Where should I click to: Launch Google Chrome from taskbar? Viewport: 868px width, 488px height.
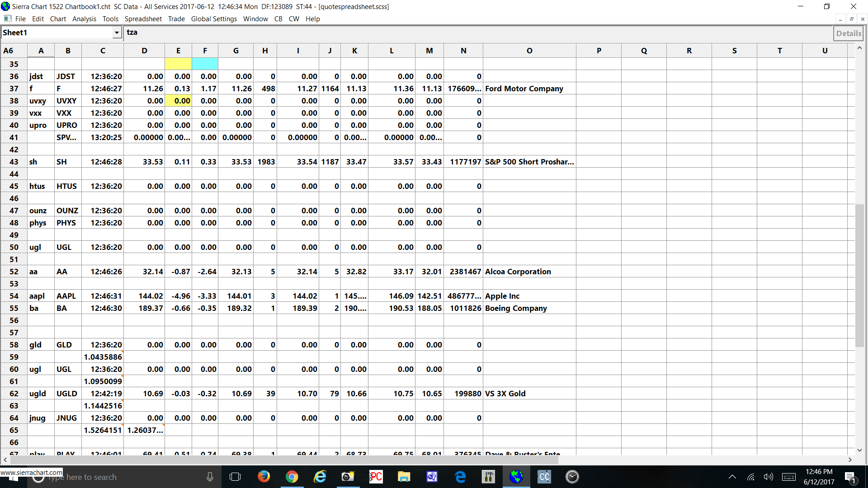click(x=292, y=477)
